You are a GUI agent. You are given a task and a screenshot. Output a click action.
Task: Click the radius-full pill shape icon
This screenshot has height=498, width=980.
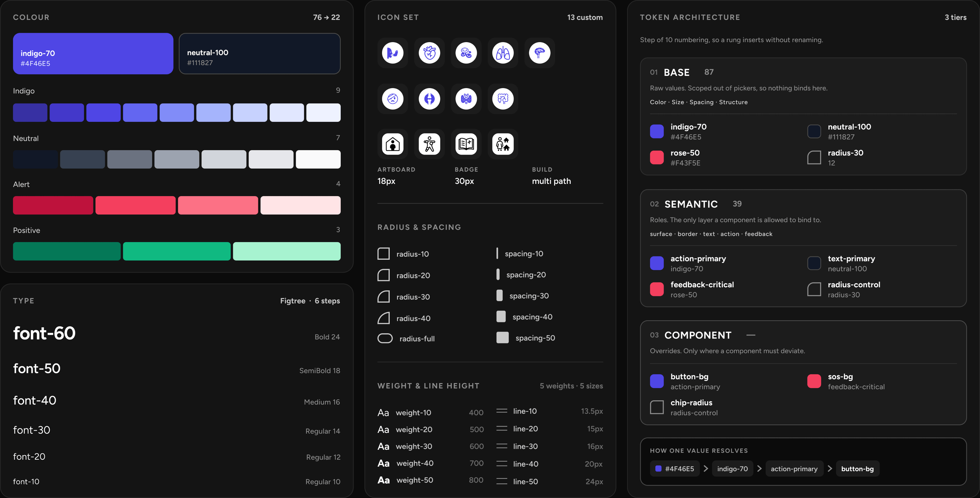(x=385, y=338)
